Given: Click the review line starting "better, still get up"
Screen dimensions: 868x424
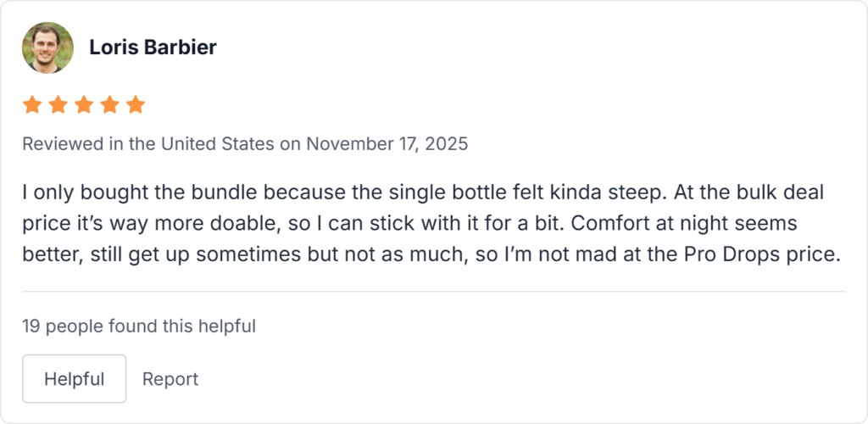Looking at the screenshot, I should (x=424, y=255).
